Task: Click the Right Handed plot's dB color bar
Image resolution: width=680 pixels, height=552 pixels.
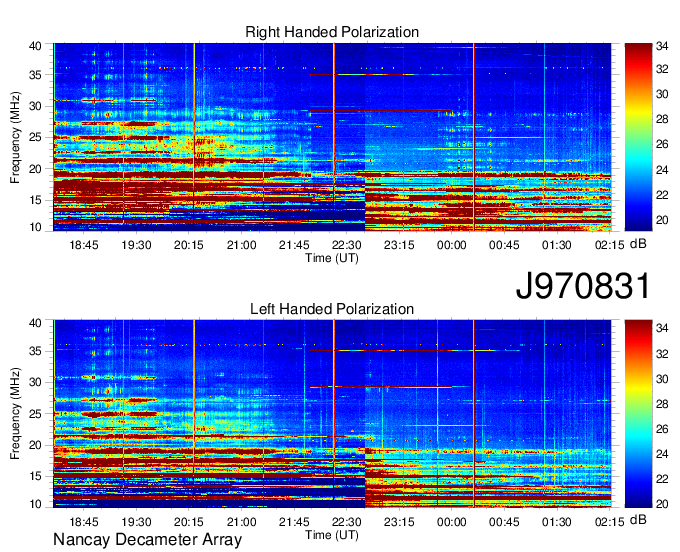Action: (x=638, y=137)
